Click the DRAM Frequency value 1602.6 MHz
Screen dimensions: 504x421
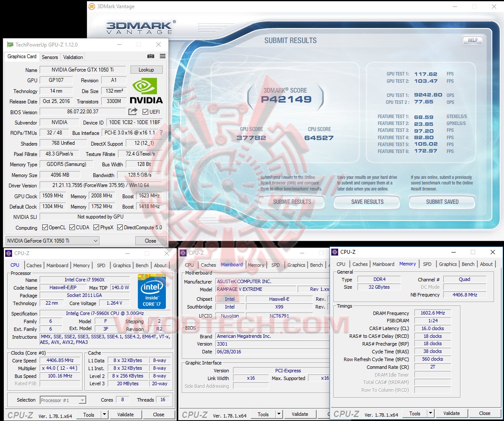point(432,313)
